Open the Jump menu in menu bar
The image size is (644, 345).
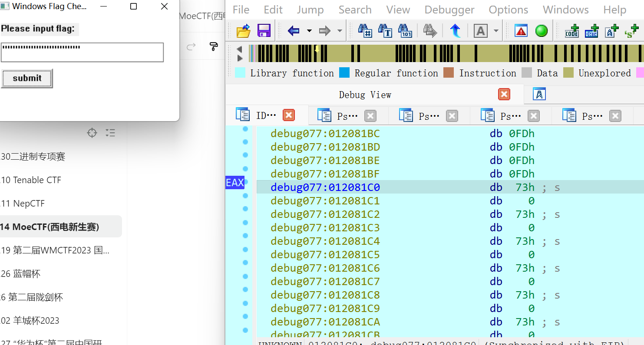pos(310,10)
